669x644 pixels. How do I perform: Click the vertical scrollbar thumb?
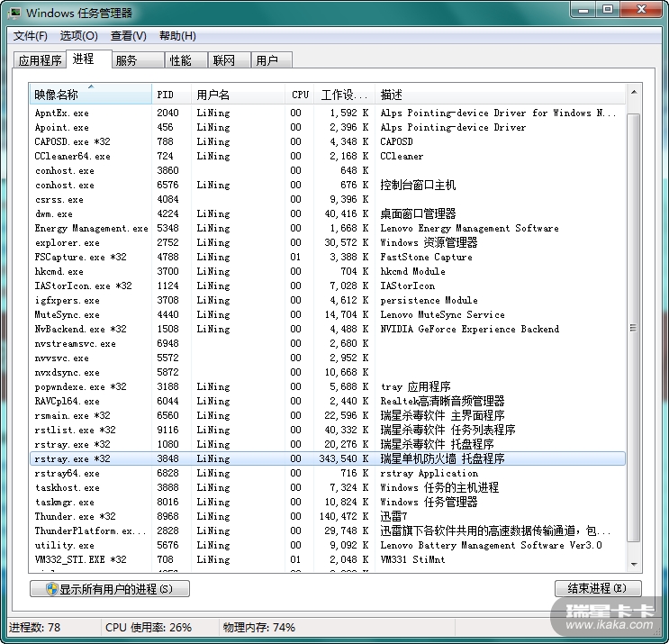(634, 328)
